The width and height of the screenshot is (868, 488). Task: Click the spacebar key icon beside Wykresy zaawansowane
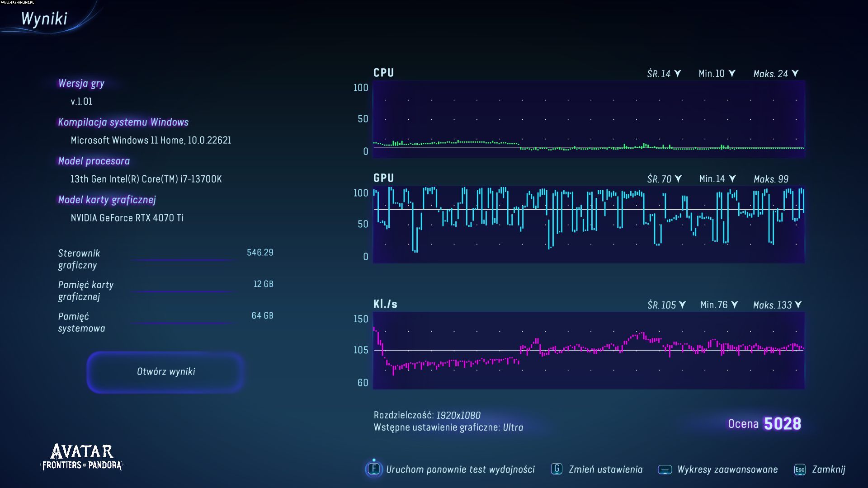(x=665, y=469)
